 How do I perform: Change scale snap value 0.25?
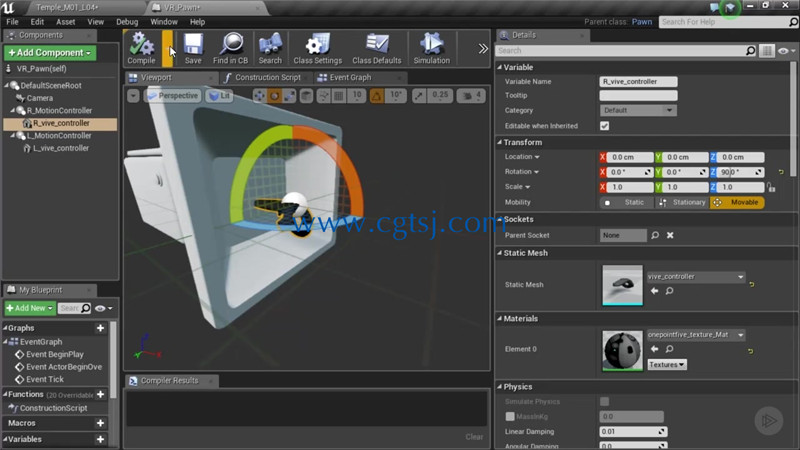click(440, 95)
